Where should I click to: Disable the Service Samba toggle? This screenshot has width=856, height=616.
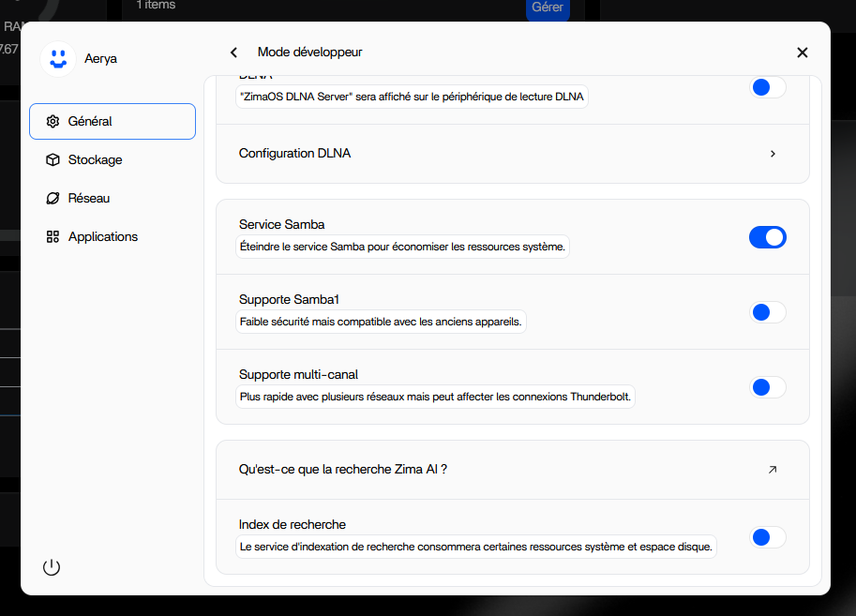click(x=768, y=237)
